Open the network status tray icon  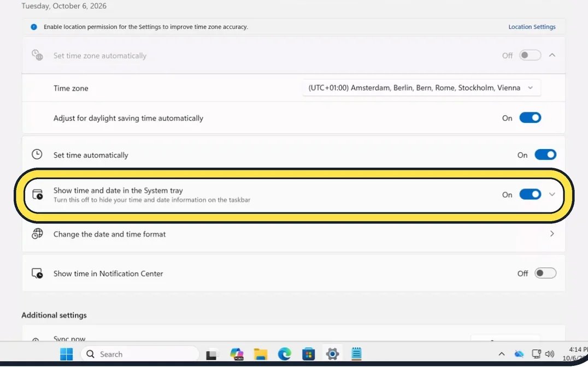pyautogui.click(x=536, y=354)
